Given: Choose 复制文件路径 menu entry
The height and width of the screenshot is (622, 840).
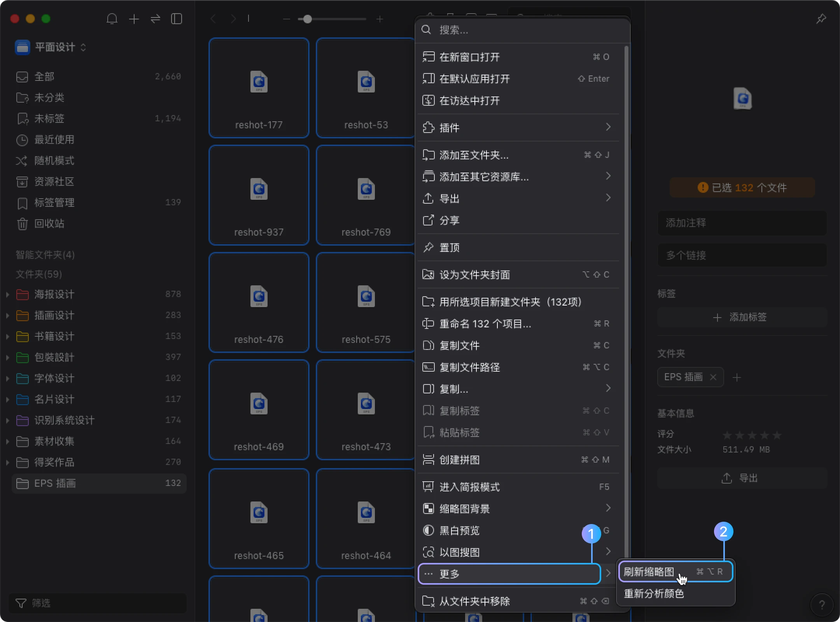Looking at the screenshot, I should click(x=518, y=367).
